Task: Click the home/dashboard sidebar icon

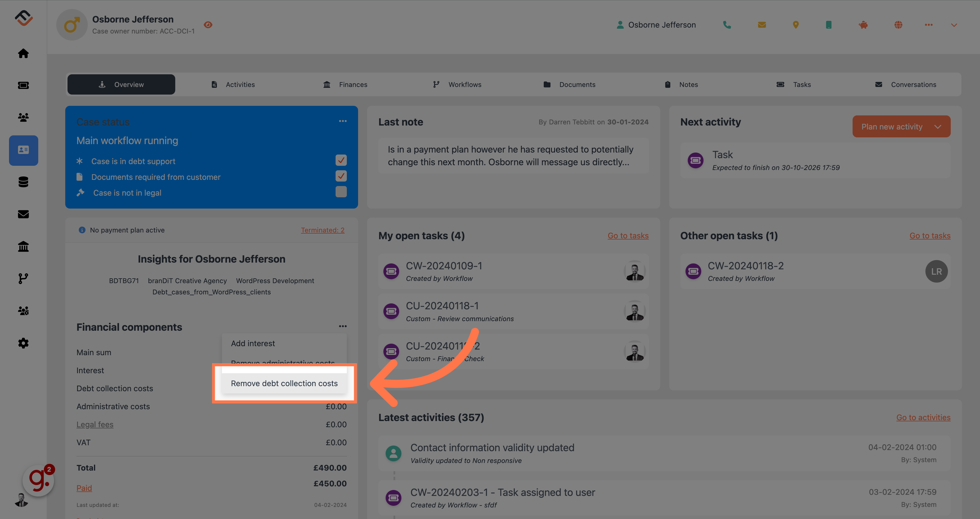Action: click(x=23, y=53)
